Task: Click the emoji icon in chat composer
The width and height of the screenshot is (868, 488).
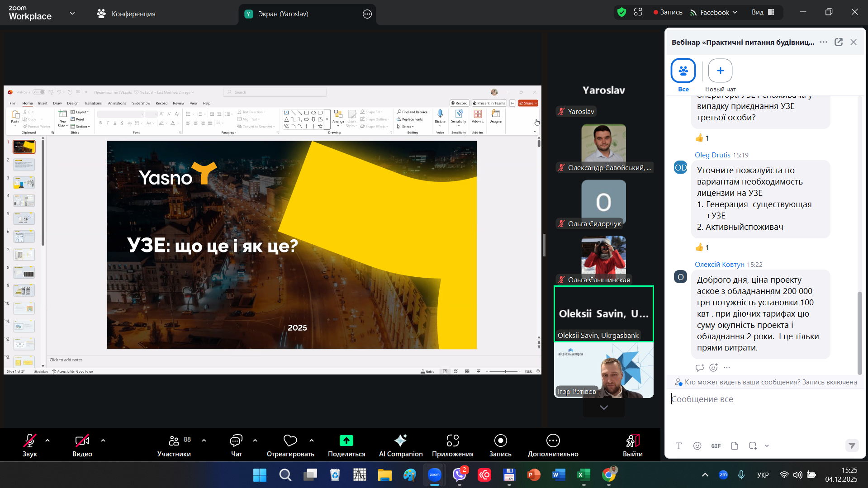Action: pos(697,446)
